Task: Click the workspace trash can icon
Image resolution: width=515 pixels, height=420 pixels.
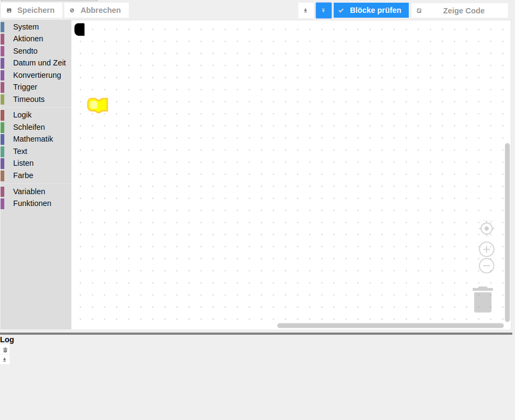Action: pyautogui.click(x=483, y=299)
